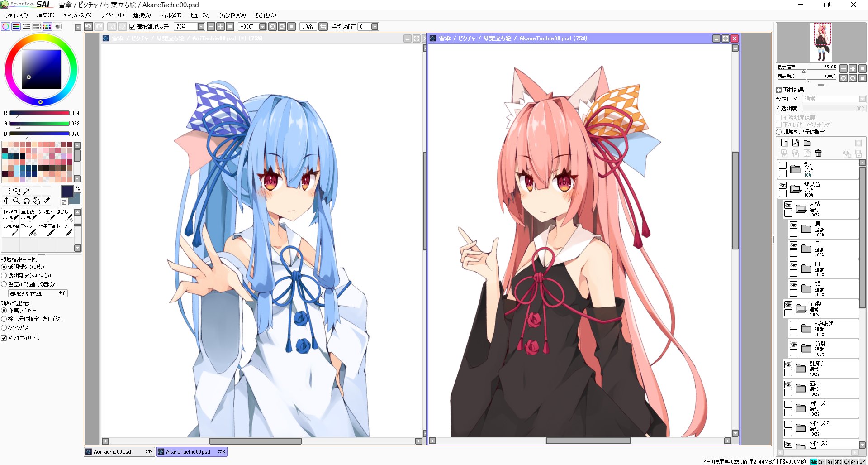Open the キャンバス(C) menu
Viewport: 868px width, 465px height.
(77, 15)
